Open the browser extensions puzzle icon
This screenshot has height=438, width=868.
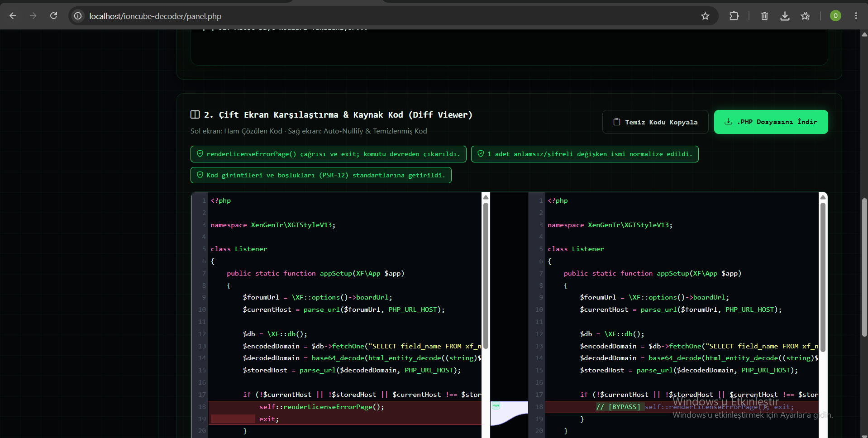point(734,16)
